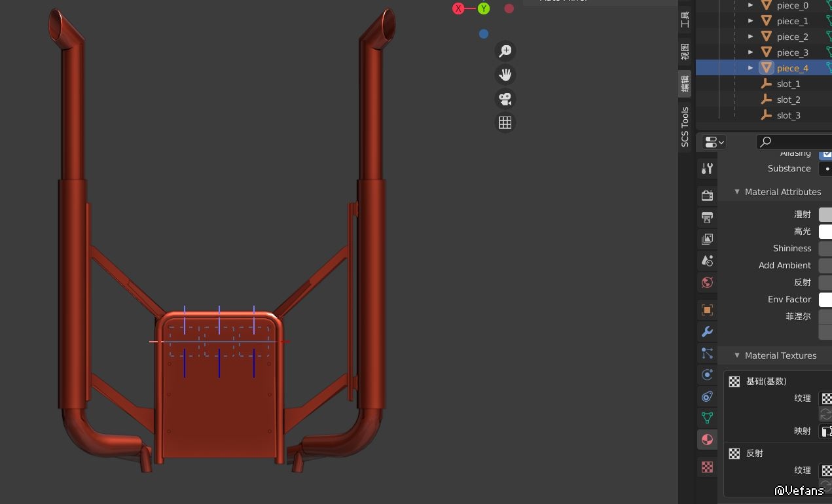
Task: Open the 编辑 sidebar tab
Action: (x=685, y=83)
